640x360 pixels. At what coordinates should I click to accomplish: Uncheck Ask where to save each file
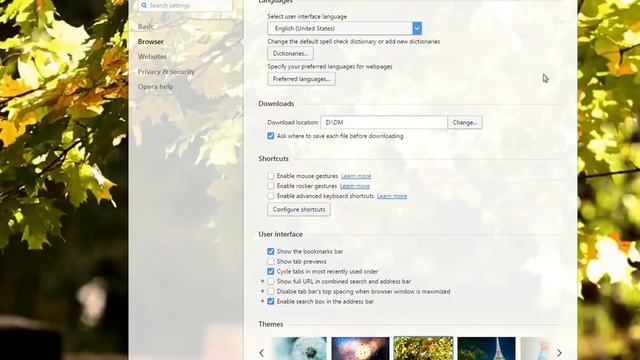(x=271, y=136)
